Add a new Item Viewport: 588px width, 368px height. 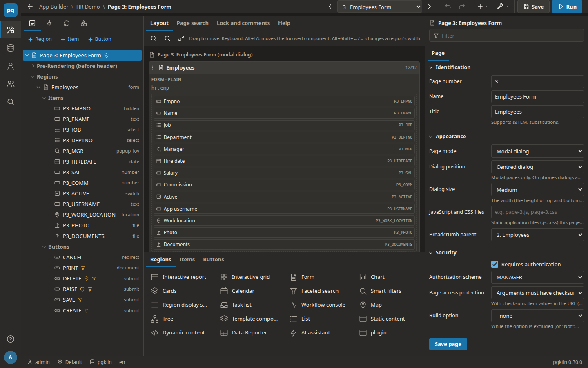70,39
